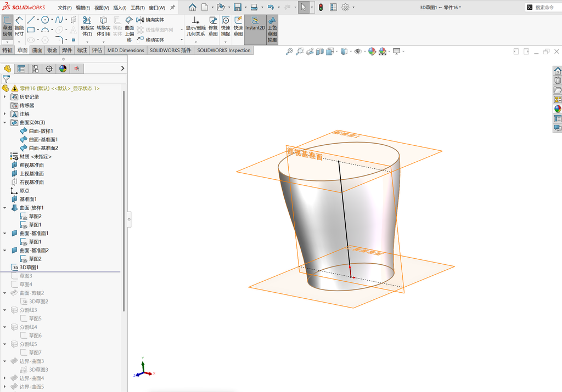Select the Arc sketch tool

(45, 30)
